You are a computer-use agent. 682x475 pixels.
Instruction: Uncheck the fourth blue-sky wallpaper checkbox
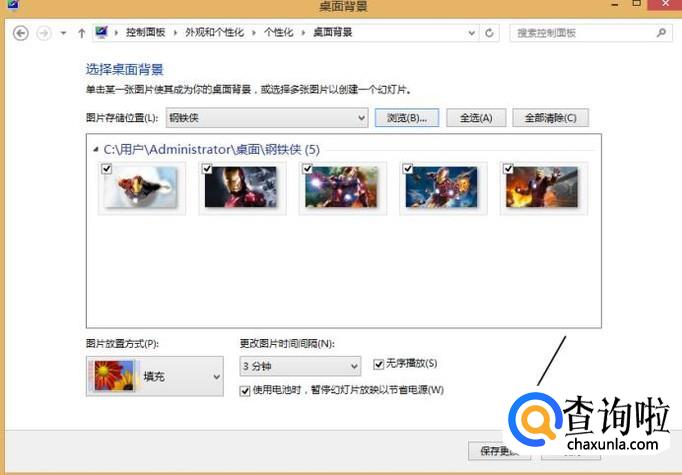408,169
